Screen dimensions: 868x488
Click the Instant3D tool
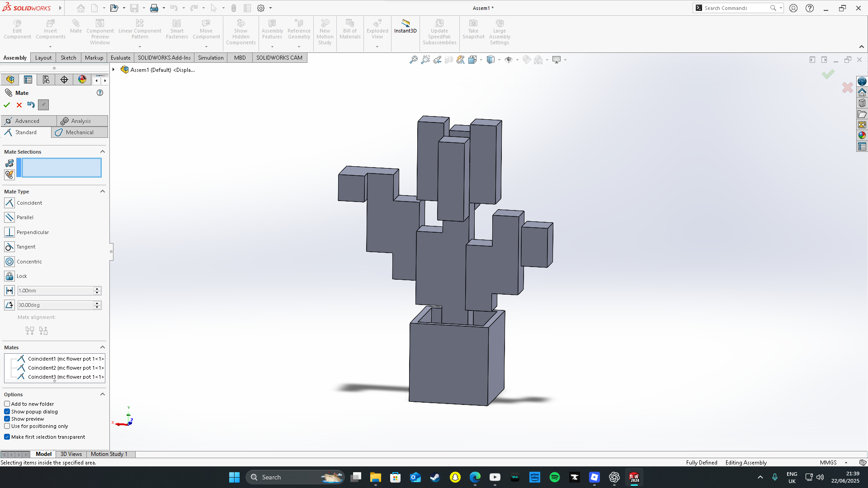click(x=405, y=26)
